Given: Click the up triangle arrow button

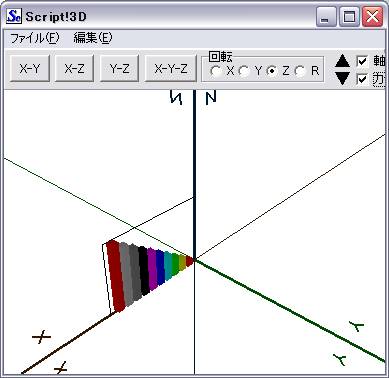Looking at the screenshot, I should point(342,61).
